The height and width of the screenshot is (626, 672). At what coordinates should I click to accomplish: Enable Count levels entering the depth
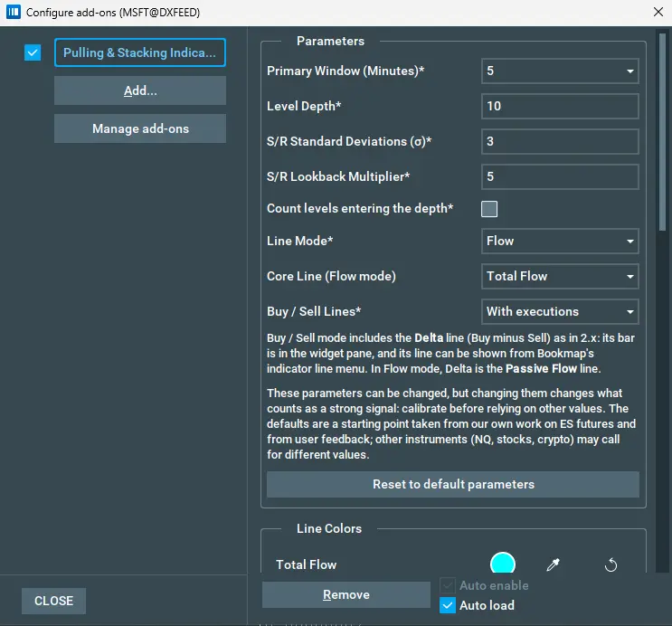(489, 209)
